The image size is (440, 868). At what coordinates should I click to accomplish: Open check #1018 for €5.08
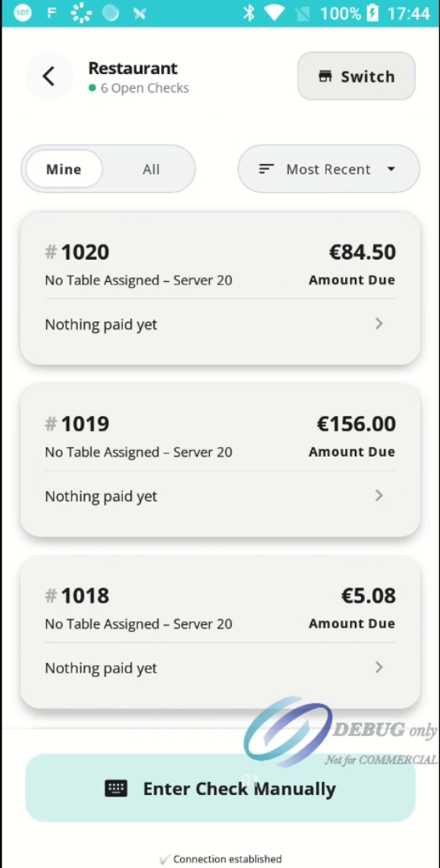point(220,632)
